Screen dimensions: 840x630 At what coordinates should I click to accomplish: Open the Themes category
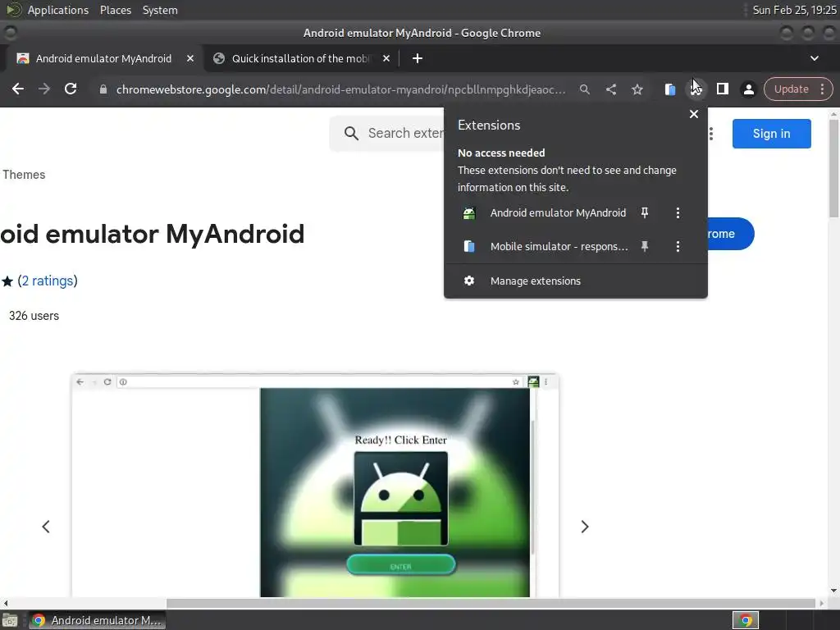point(24,175)
